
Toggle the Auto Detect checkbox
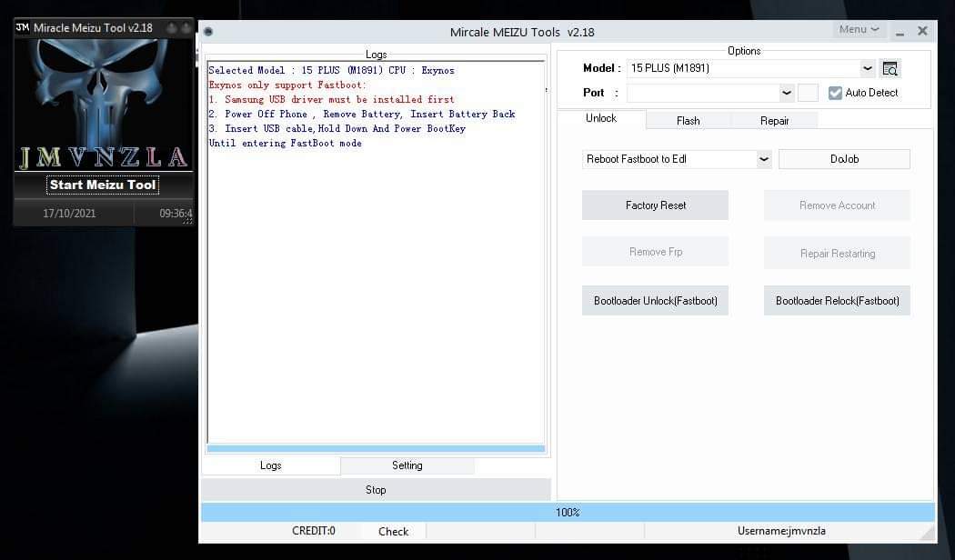835,93
